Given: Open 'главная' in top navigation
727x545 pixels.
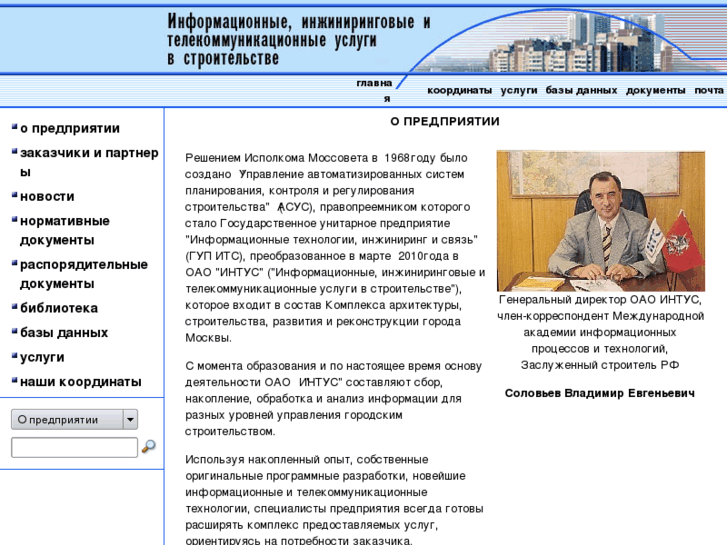Looking at the screenshot, I should point(375,90).
